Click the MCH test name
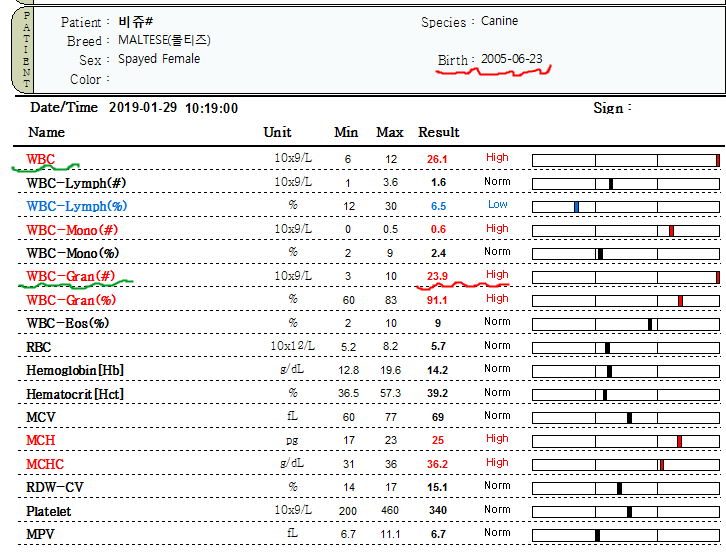Screen dimensions: 726x553 [41, 440]
